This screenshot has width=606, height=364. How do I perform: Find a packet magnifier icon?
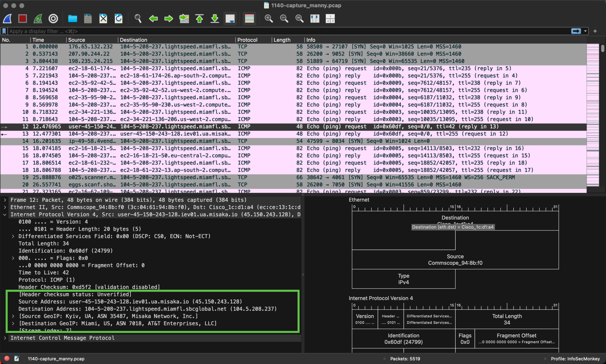point(138,19)
